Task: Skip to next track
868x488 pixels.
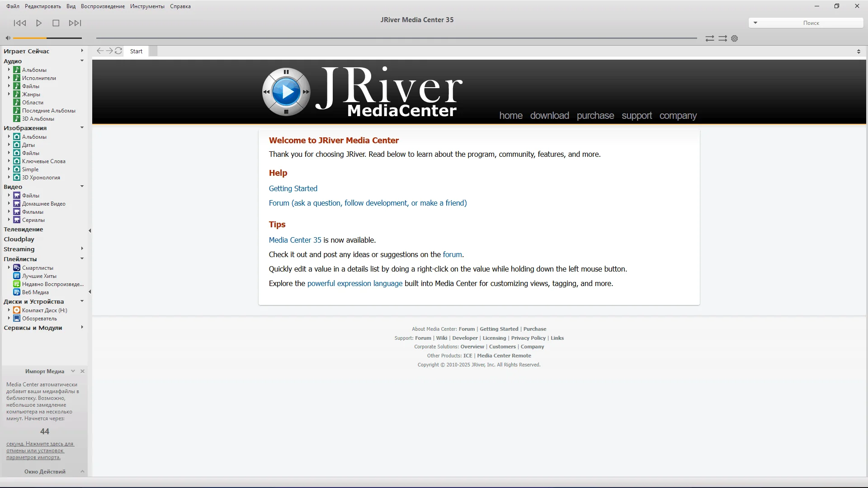Action: coord(75,23)
